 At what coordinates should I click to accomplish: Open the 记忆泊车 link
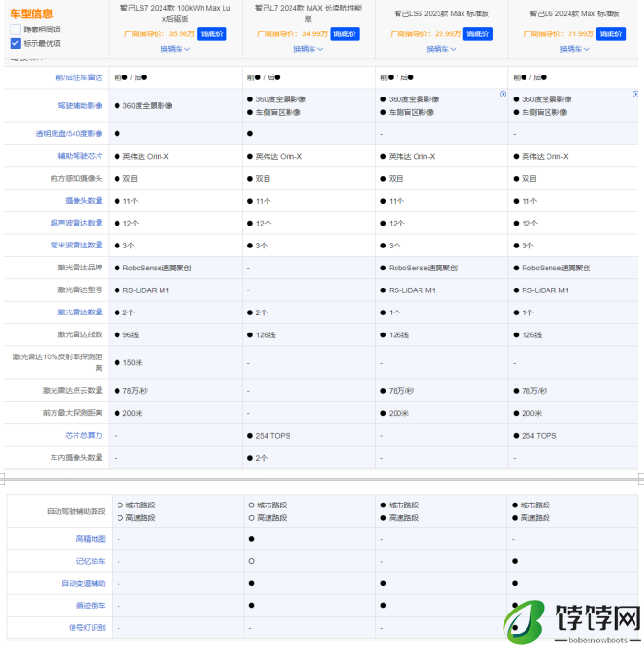(91, 561)
